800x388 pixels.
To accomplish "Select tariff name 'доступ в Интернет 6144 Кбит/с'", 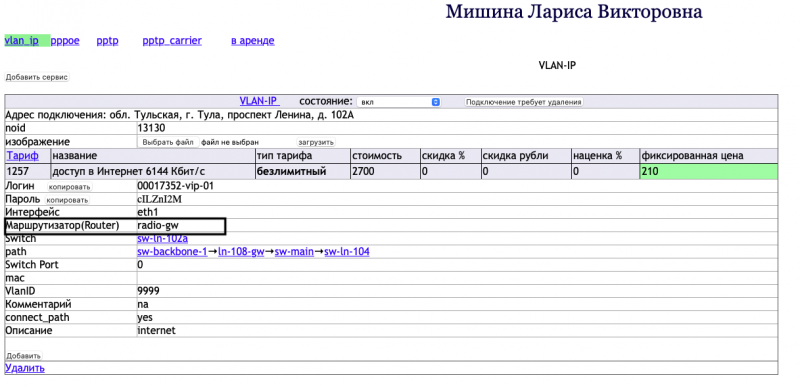I will point(153,172).
